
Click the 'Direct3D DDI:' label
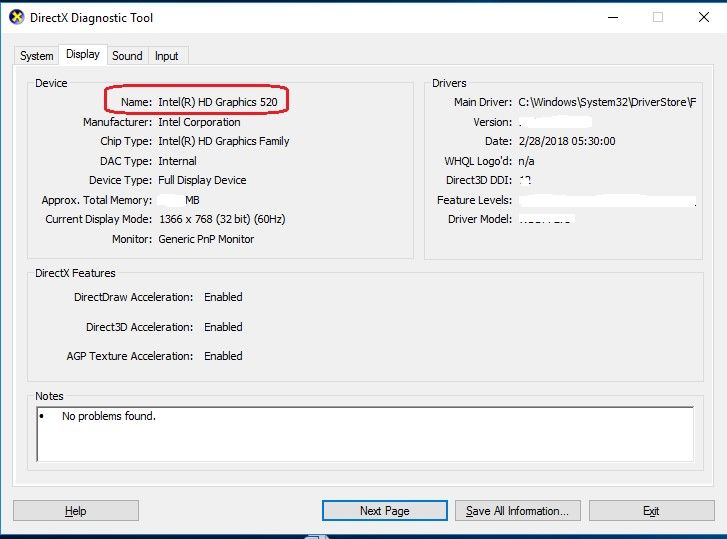pyautogui.click(x=479, y=180)
